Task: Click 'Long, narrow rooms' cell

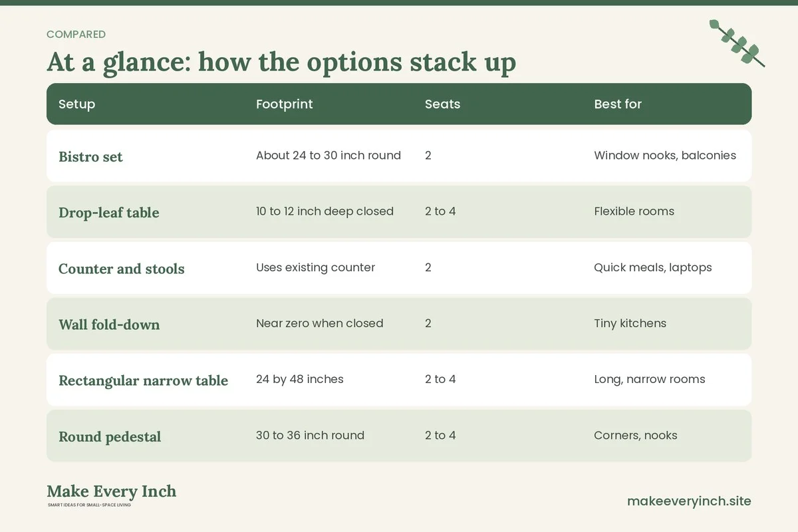Action: [x=649, y=379]
